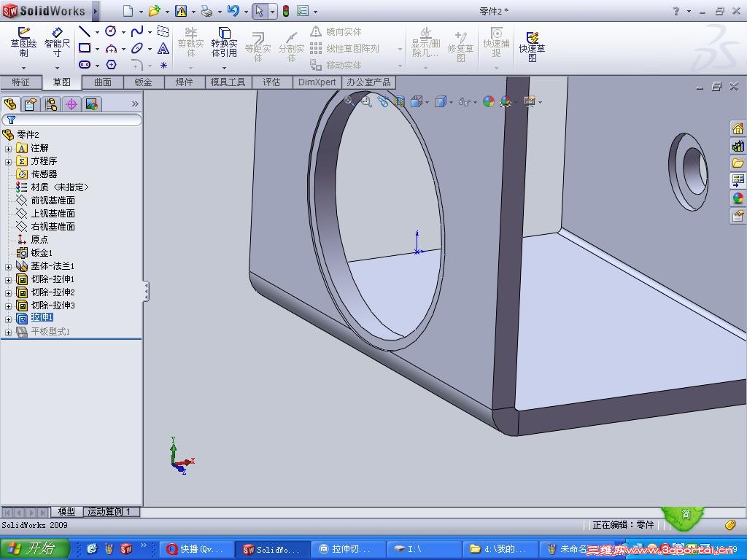
Task: Open the display style dropdown in view toolbar
Action: pyautogui.click(x=452, y=102)
